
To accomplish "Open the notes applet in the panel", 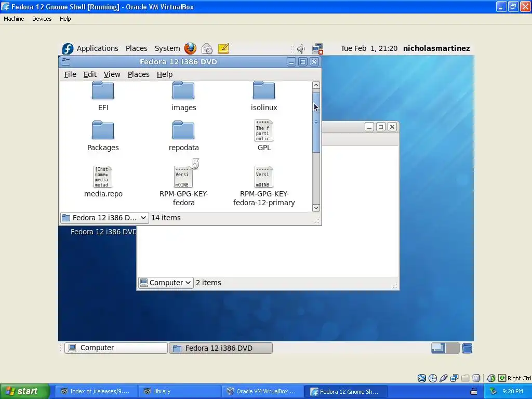I will coord(223,48).
